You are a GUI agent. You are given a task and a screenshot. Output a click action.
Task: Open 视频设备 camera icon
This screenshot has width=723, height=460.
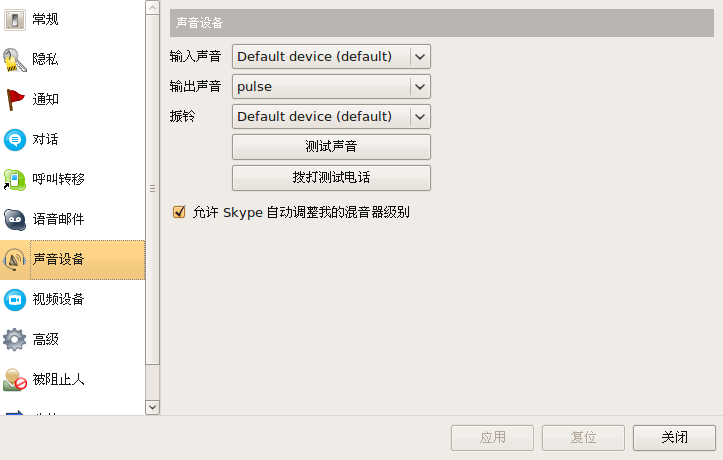(15, 300)
